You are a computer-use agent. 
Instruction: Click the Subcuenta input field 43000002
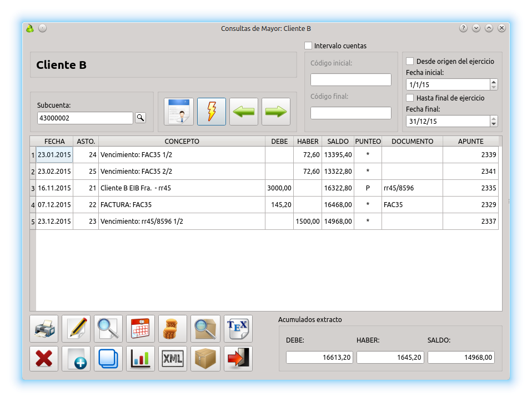tap(85, 118)
